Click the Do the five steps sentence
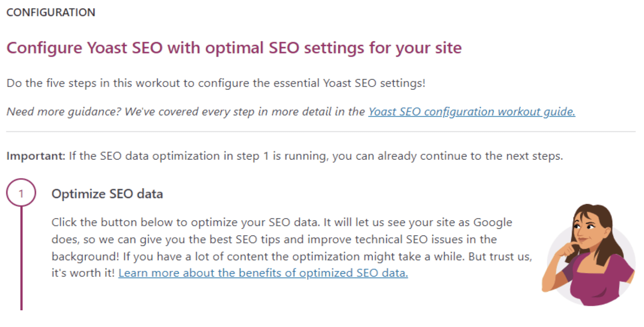Screen dimensions: 644x327 tap(216, 83)
